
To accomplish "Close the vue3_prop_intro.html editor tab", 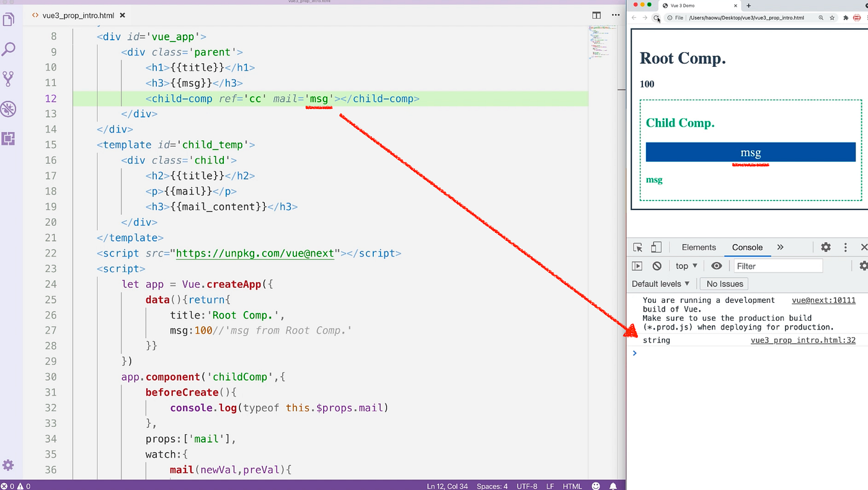I will pyautogui.click(x=122, y=15).
